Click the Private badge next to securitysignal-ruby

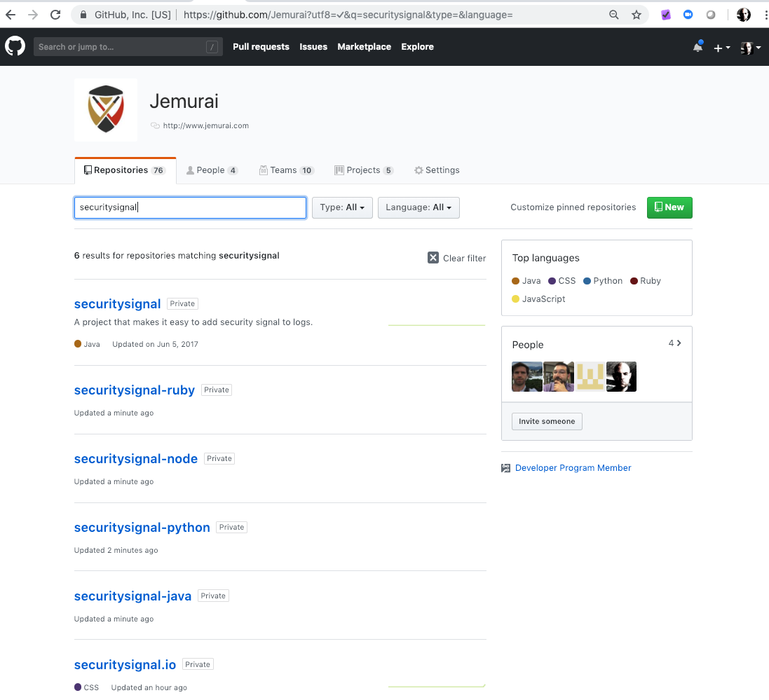point(217,390)
